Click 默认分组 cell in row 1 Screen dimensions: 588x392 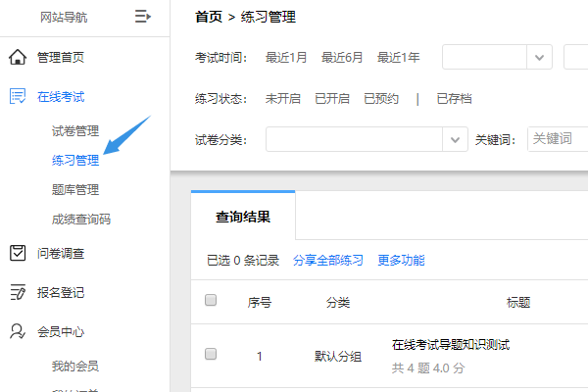[338, 356]
